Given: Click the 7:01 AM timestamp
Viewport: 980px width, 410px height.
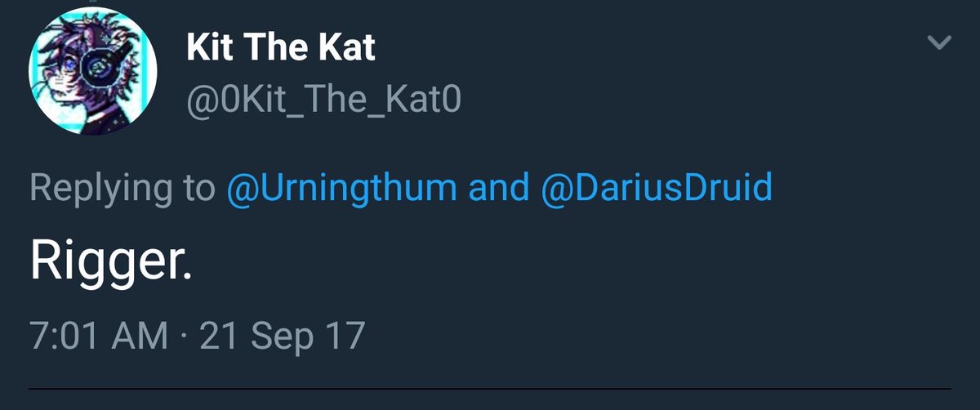Looking at the screenshot, I should [x=99, y=336].
